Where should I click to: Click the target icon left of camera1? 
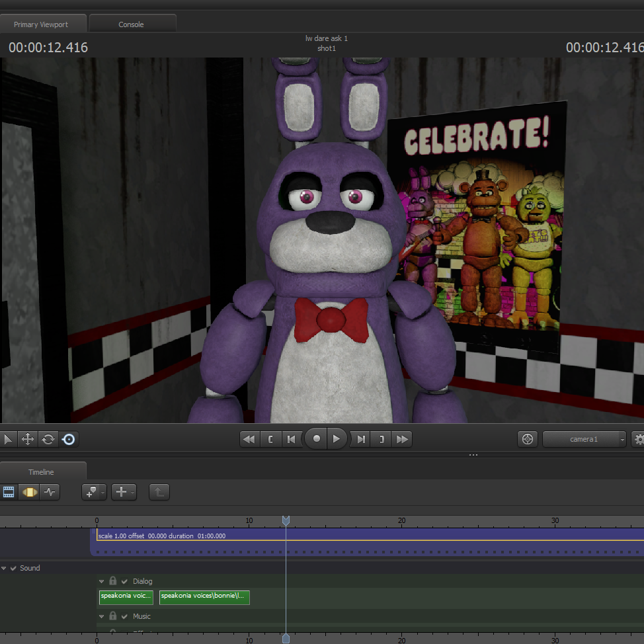[527, 439]
